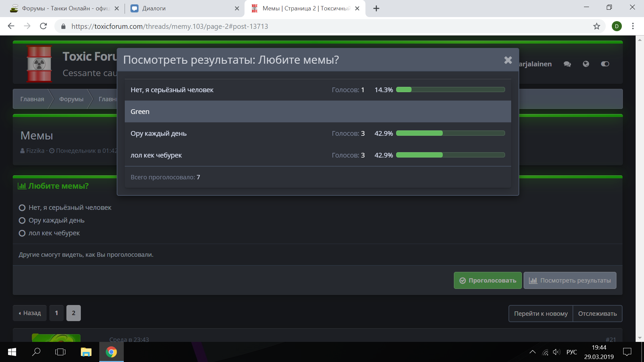
Task: Click Посмотреть результаты button
Action: [570, 281]
